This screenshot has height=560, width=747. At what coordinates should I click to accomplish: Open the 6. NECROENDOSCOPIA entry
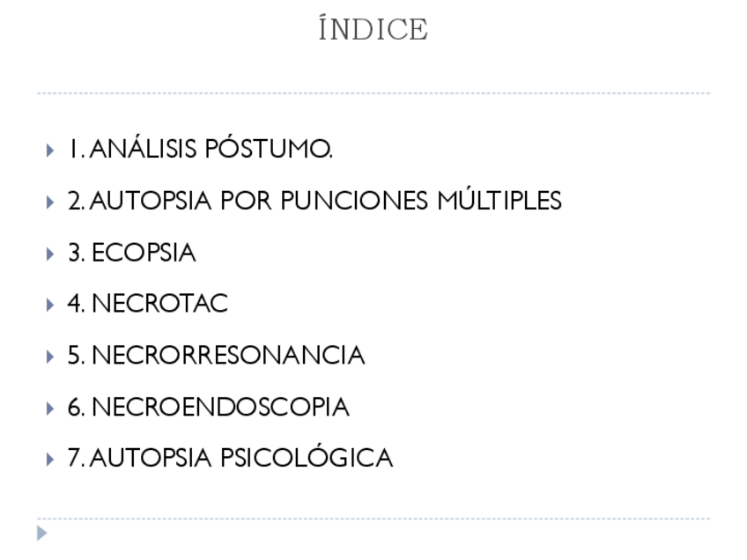click(x=209, y=408)
